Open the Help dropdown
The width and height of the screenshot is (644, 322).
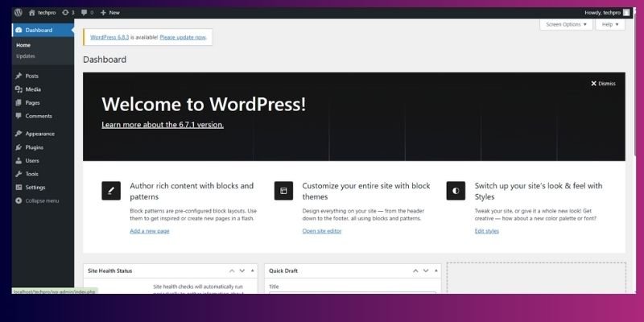610,25
